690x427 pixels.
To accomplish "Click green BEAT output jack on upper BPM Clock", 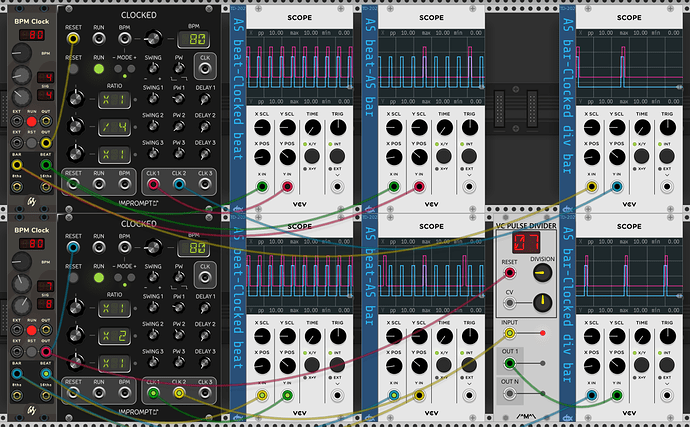I will pos(46,165).
